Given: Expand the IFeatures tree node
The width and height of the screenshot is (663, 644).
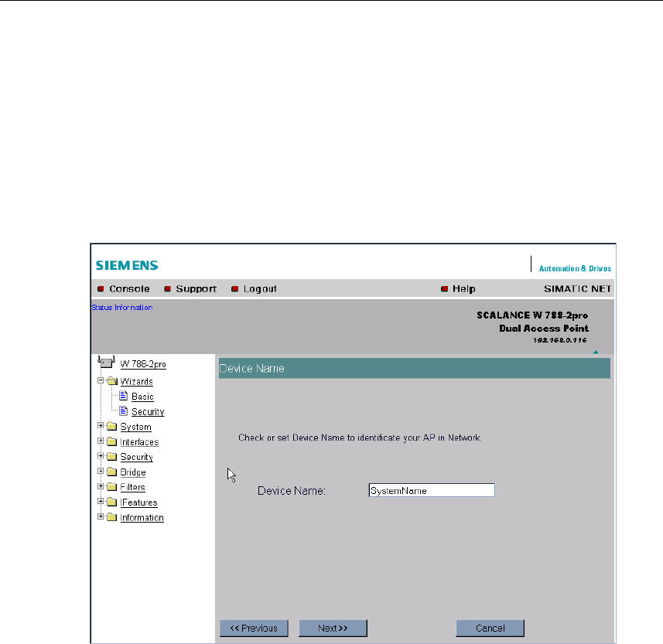Looking at the screenshot, I should pyautogui.click(x=101, y=501).
